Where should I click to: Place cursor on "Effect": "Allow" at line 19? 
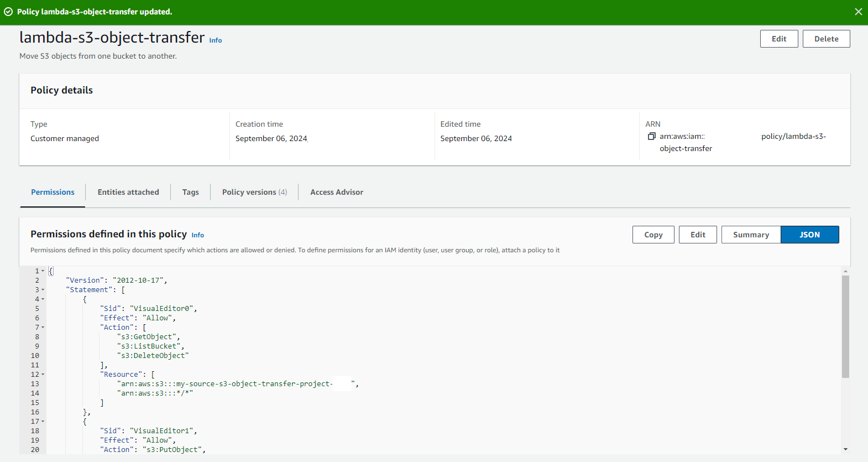(x=138, y=440)
